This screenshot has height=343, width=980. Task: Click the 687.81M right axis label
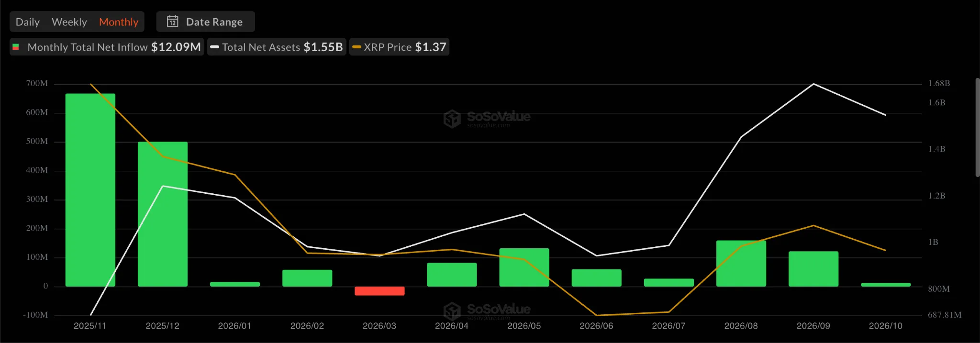pos(945,315)
